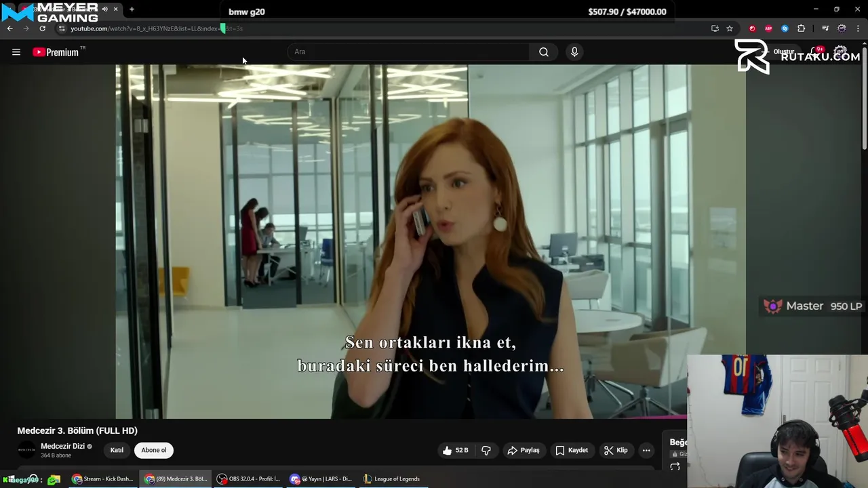Click 364 B abone subscriber count
The width and height of the screenshot is (868, 488).
point(56,455)
